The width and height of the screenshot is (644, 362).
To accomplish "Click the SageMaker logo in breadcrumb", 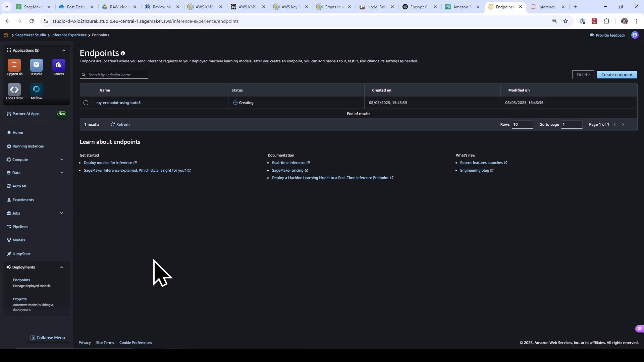I will point(6,35).
